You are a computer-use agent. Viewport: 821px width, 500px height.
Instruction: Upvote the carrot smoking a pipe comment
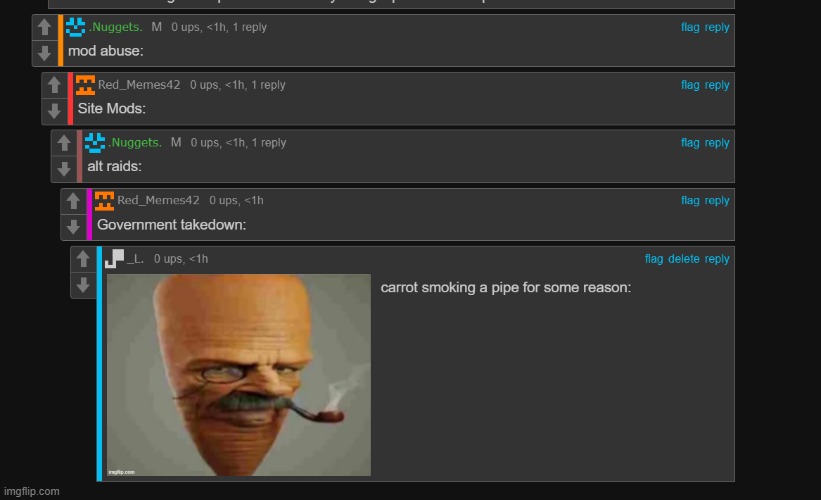tap(82, 260)
